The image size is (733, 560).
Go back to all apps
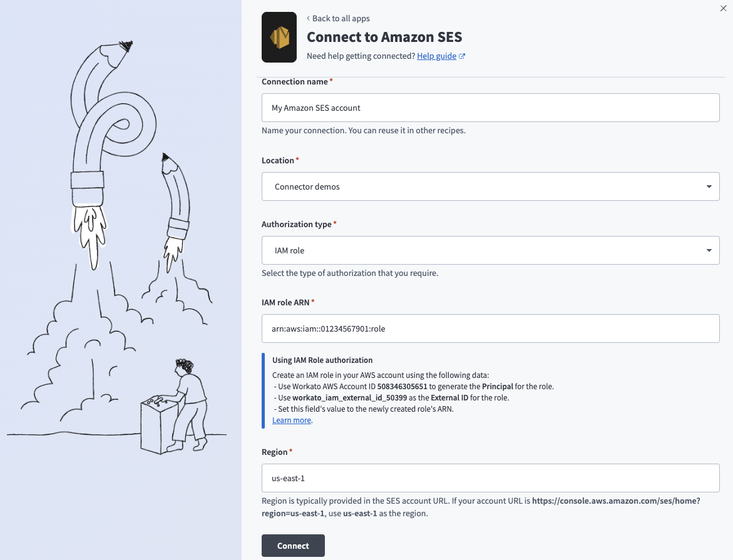tap(341, 19)
